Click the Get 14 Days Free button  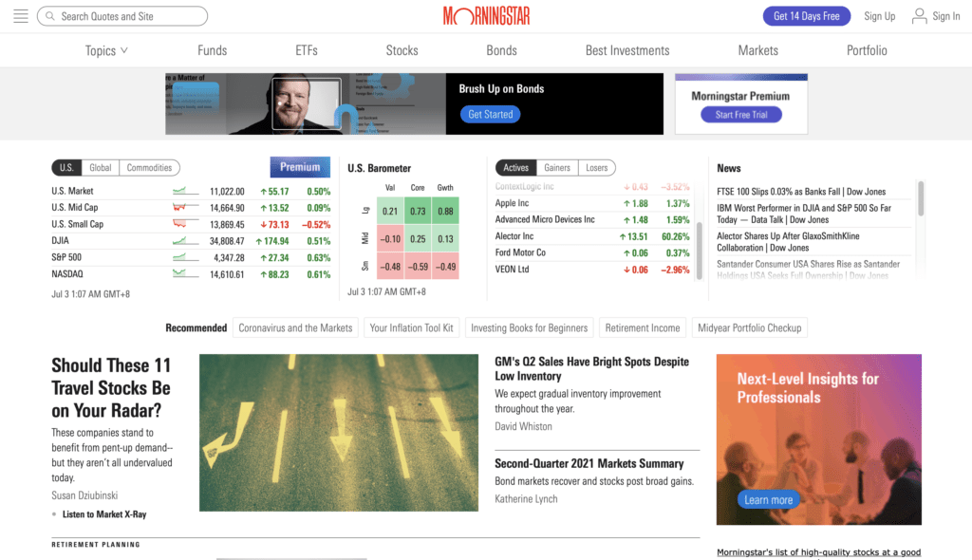[806, 15]
